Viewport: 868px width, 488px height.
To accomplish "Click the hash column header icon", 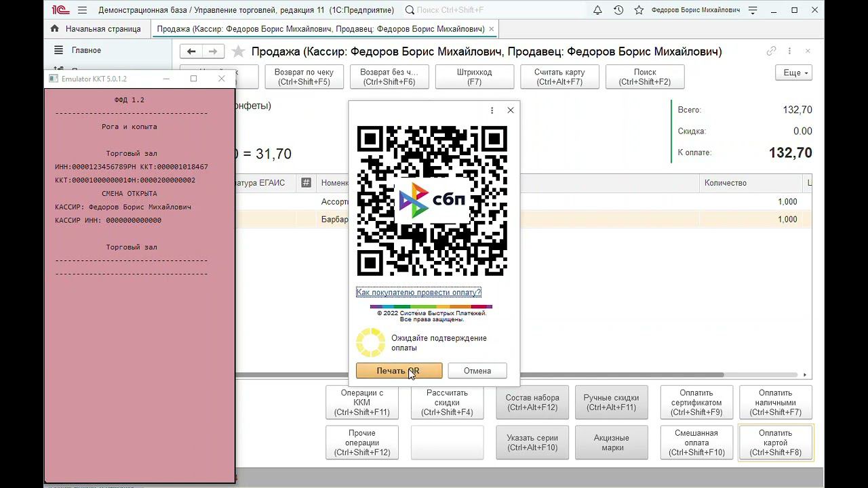I will click(306, 183).
